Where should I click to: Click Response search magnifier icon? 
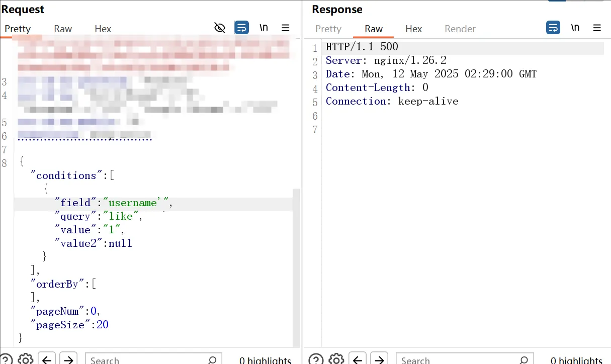[523, 360]
